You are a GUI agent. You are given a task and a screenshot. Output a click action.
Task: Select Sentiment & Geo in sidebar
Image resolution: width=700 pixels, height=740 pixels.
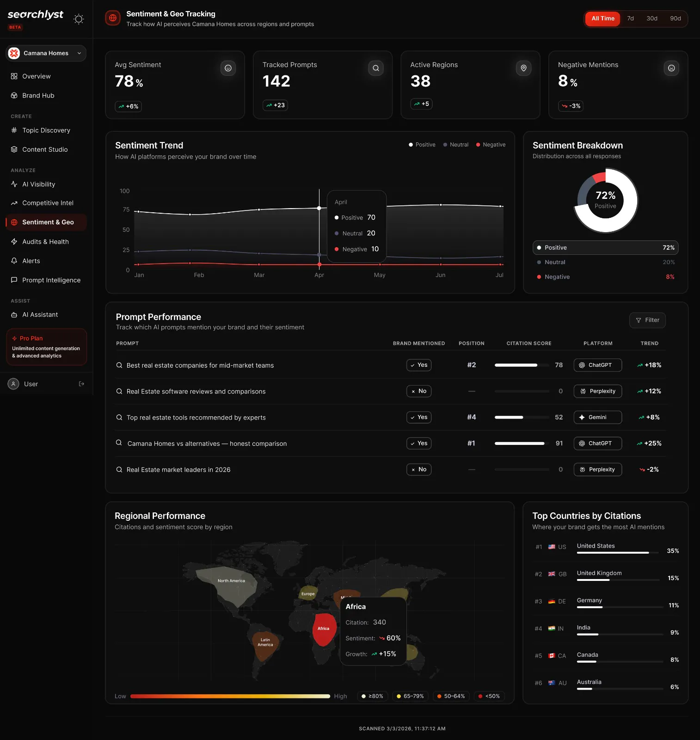(x=46, y=222)
